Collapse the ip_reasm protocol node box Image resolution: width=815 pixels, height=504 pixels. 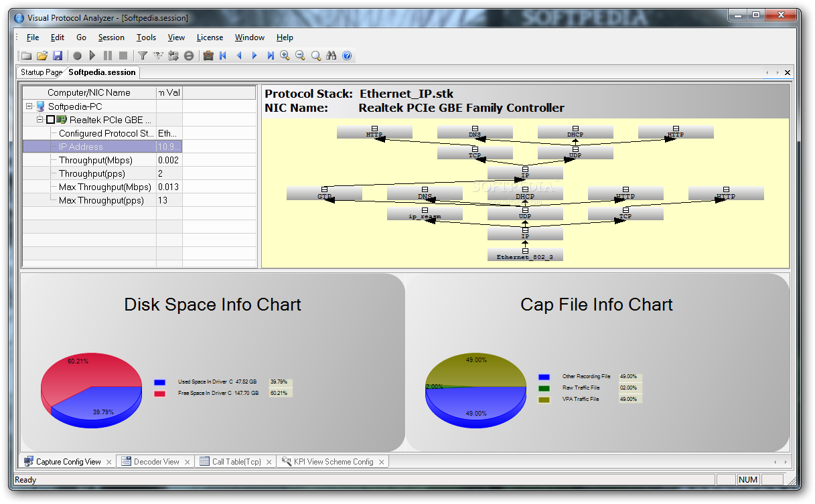[x=425, y=209]
